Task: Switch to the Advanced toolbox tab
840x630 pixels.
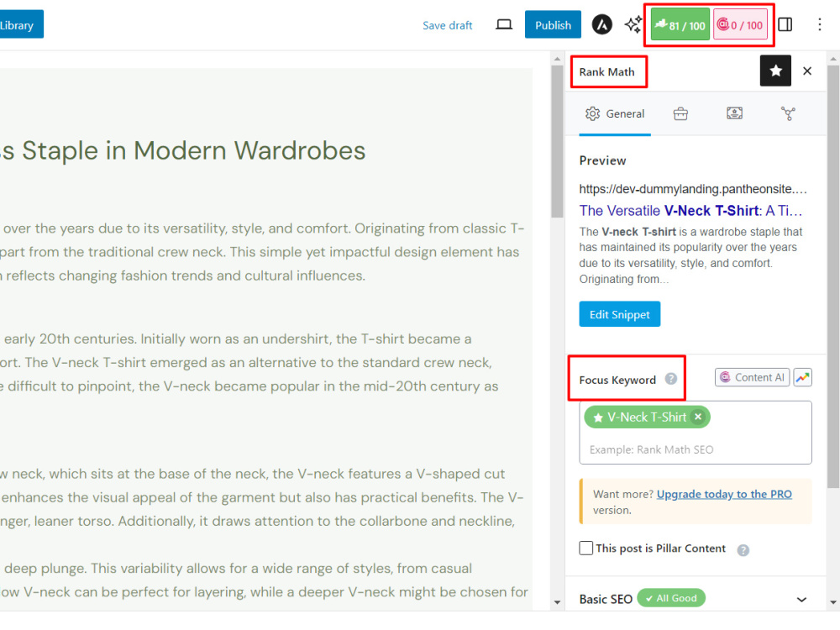Action: coord(680,113)
